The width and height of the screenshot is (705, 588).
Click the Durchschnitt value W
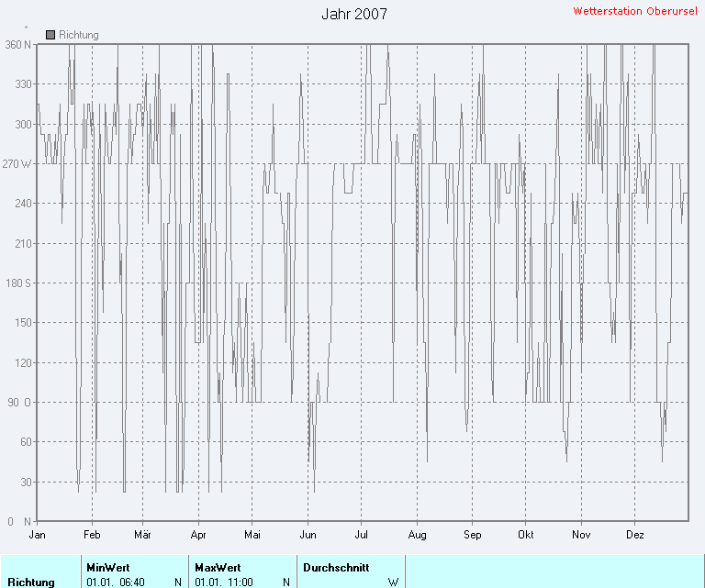pyautogui.click(x=394, y=582)
